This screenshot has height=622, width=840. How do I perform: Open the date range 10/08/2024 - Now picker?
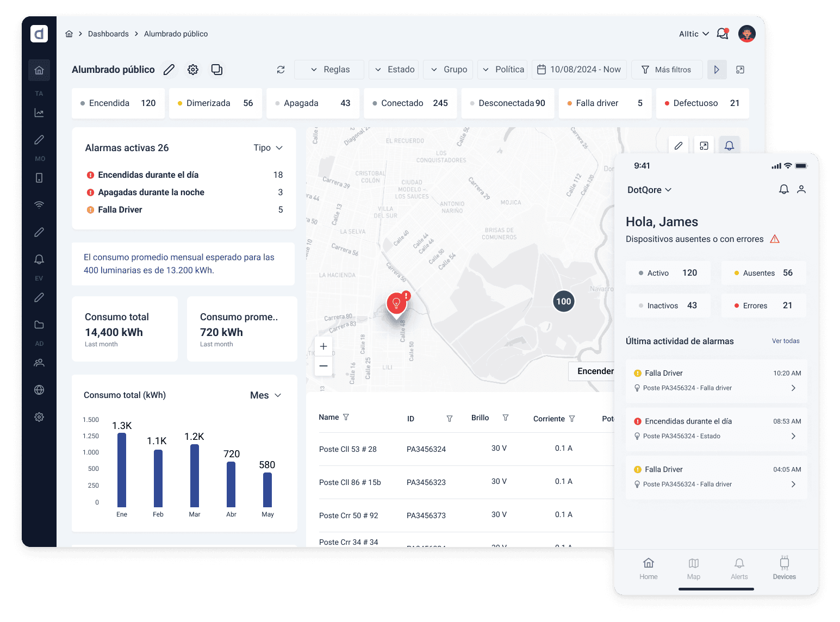[x=579, y=70]
